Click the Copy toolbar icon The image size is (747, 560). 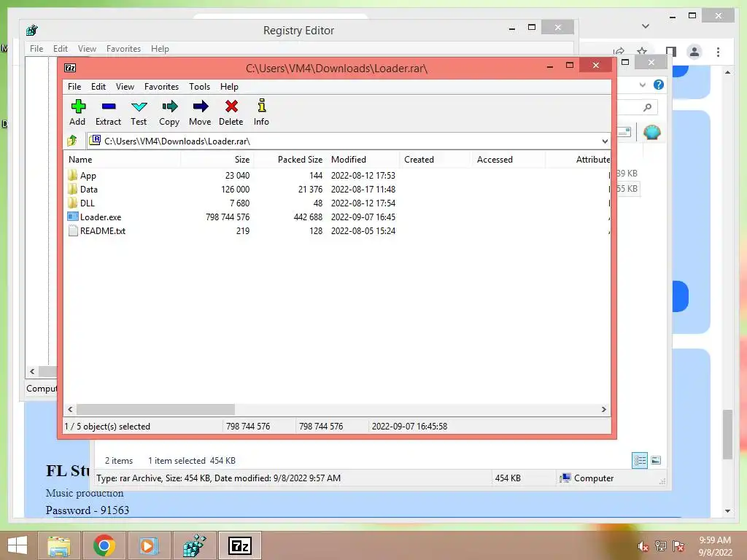169,106
